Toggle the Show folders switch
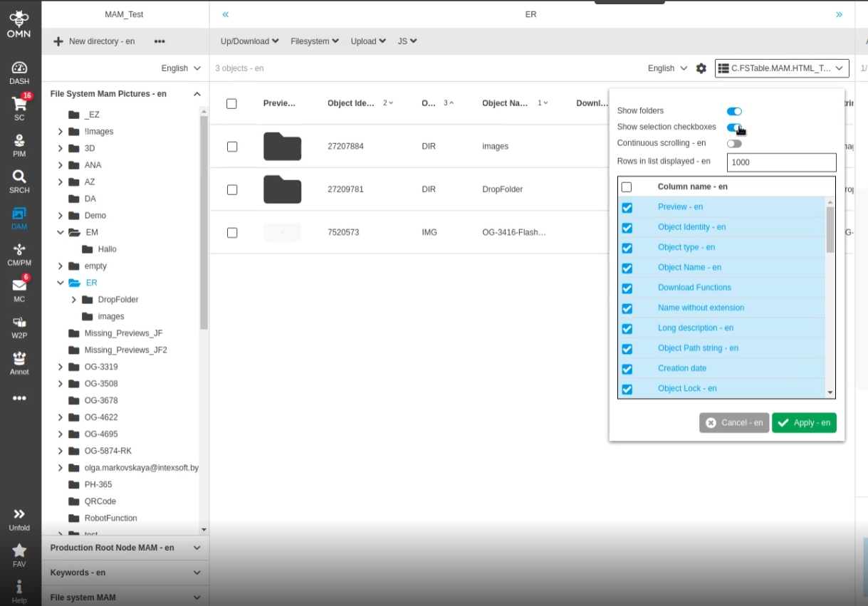 pos(734,111)
